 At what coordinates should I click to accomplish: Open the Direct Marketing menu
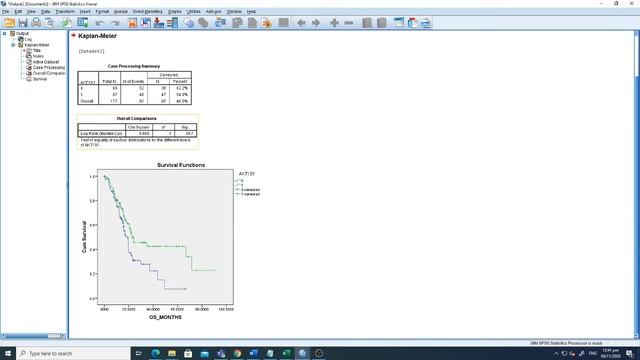tap(148, 11)
